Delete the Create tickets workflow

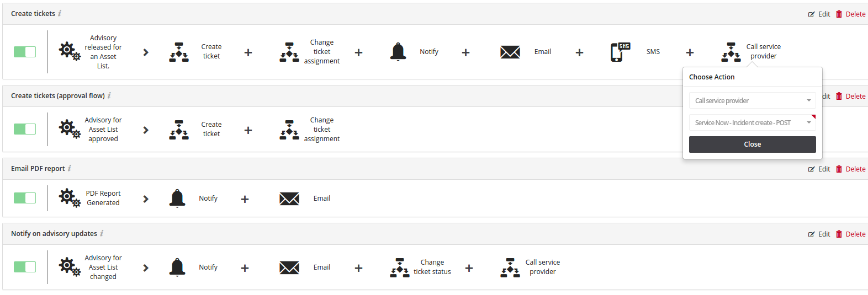(850, 14)
